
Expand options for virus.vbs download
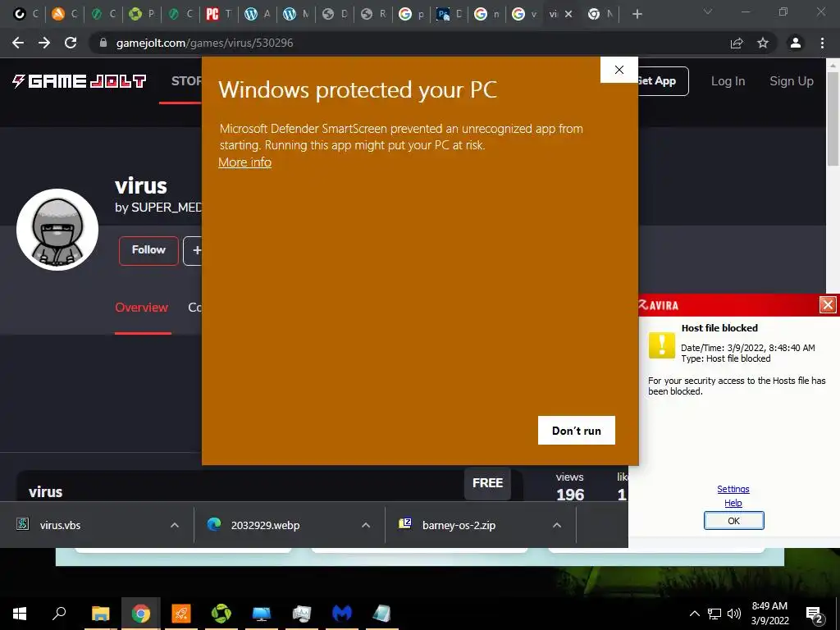pyautogui.click(x=175, y=525)
